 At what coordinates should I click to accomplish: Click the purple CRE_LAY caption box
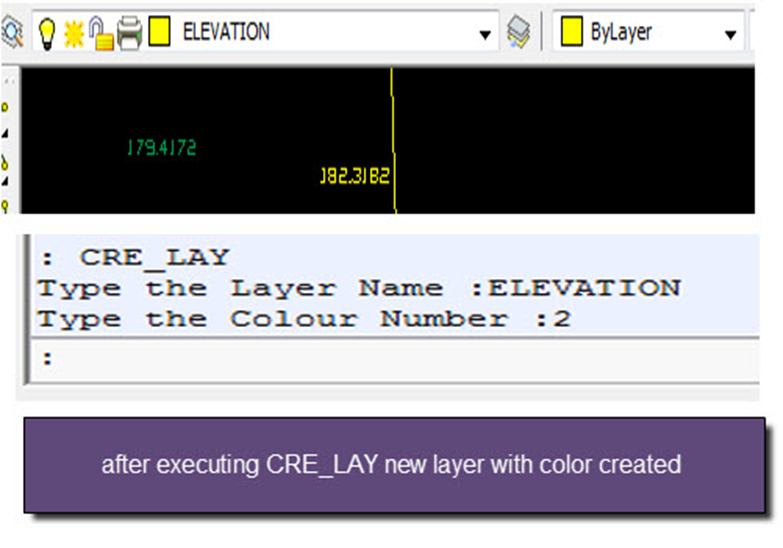393,465
